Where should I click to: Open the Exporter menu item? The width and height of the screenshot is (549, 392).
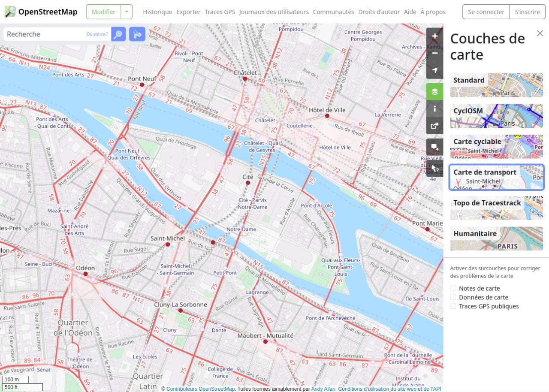point(188,12)
